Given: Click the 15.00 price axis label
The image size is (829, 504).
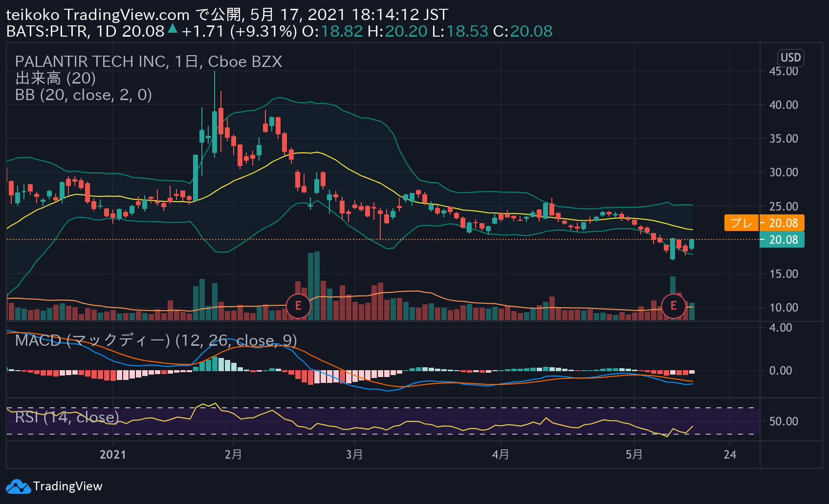Looking at the screenshot, I should 784,274.
